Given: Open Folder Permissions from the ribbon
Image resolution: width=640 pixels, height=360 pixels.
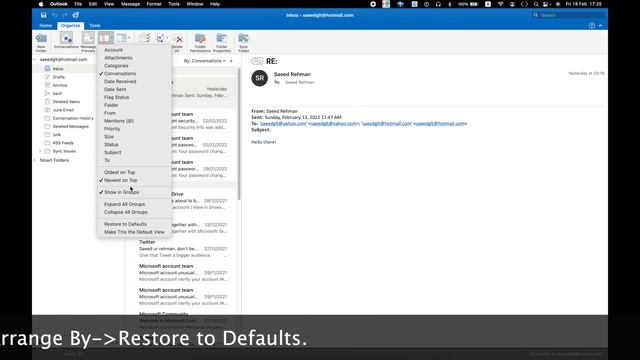Looking at the screenshot, I should (x=200, y=42).
